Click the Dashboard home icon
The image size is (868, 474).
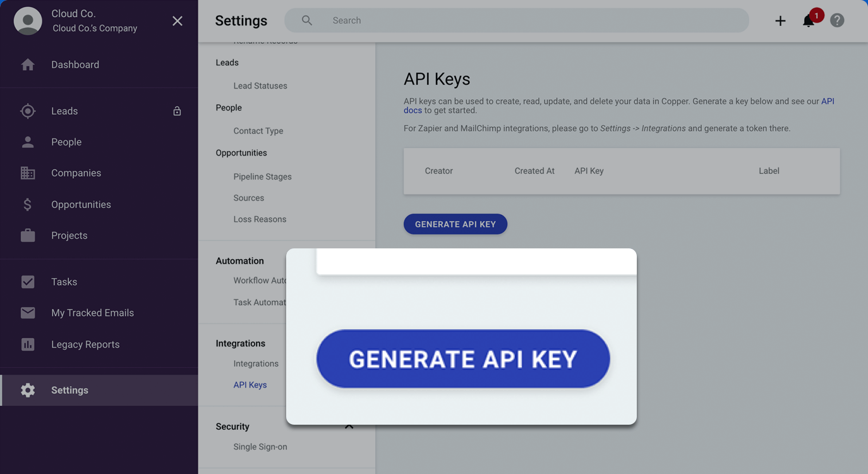[28, 64]
